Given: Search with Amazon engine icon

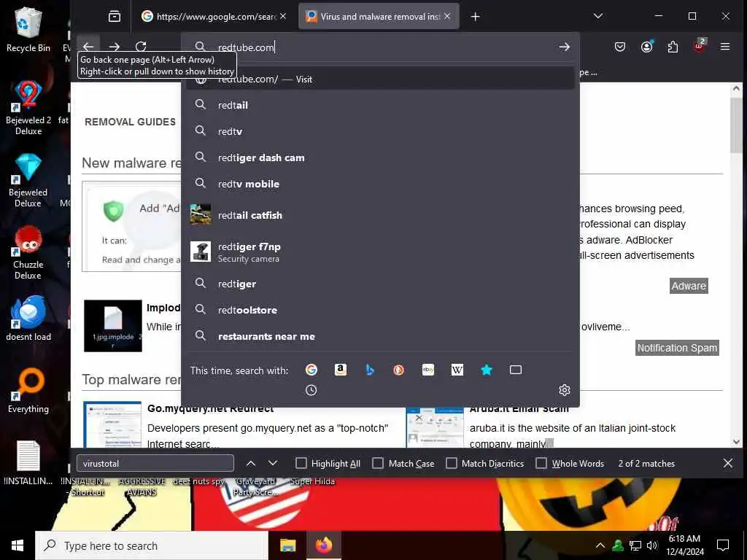Looking at the screenshot, I should [x=340, y=370].
